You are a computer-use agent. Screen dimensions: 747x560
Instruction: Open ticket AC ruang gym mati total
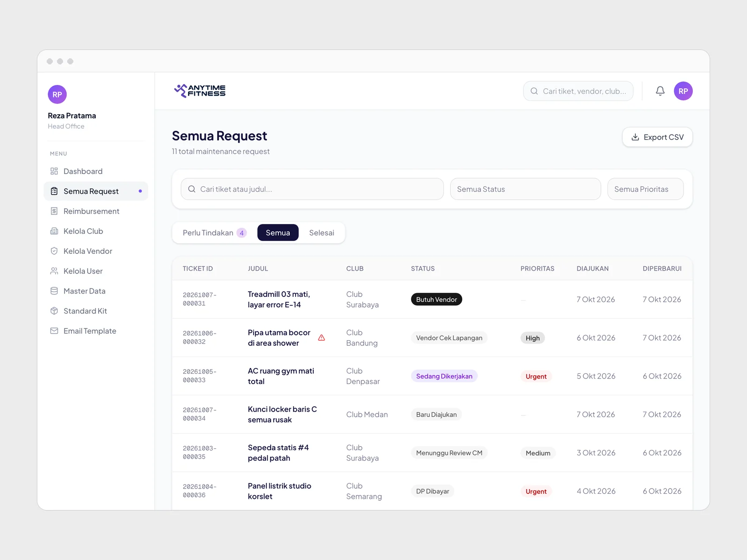tap(281, 376)
